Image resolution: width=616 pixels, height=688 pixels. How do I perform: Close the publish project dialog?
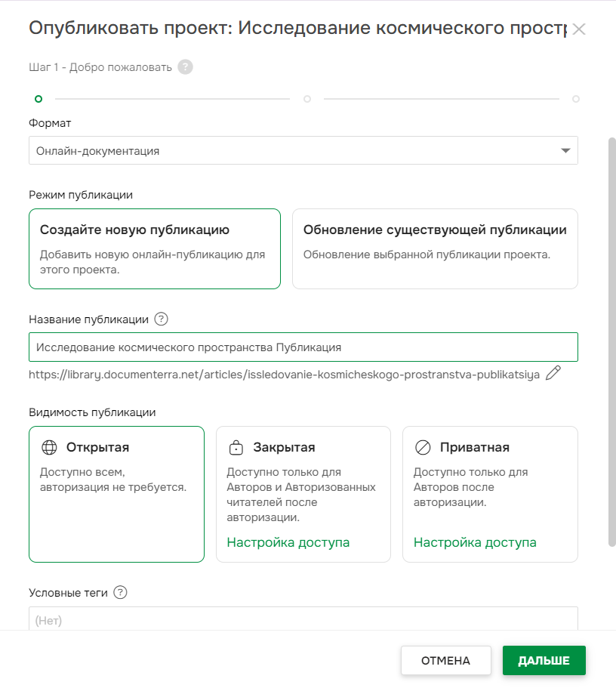click(x=581, y=29)
